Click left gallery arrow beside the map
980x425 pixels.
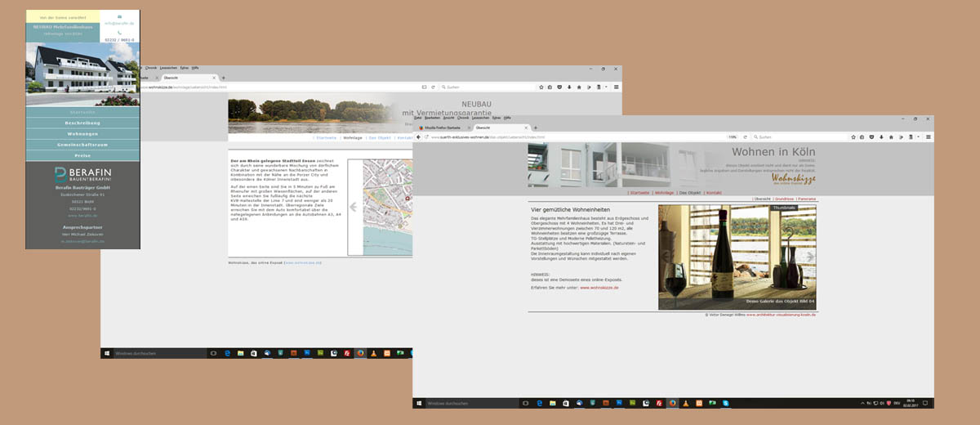pyautogui.click(x=354, y=207)
